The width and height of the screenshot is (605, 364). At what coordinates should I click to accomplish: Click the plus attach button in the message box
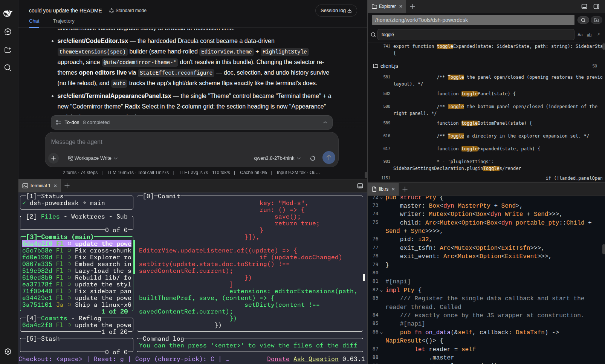[53, 158]
